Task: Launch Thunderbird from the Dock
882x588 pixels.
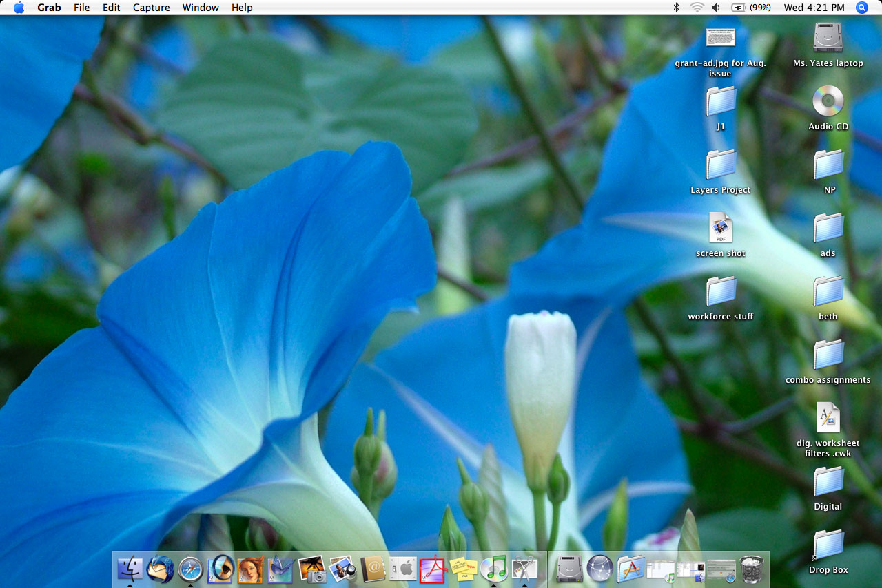Action: (161, 569)
